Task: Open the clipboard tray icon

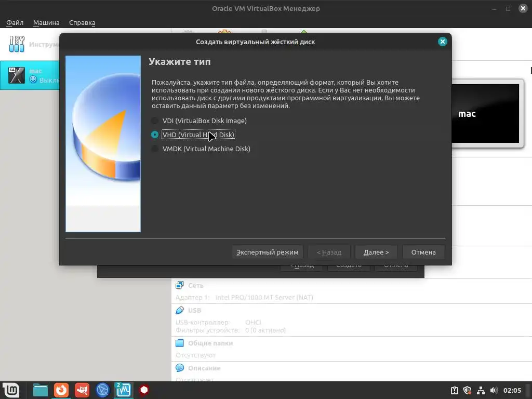Action: (454, 391)
